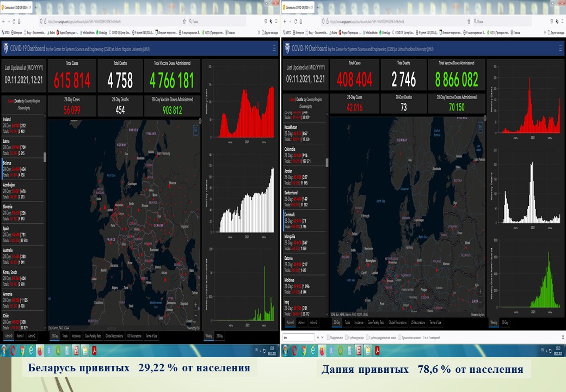
Task: Bookmark this page with the star, left window
Action: 184,21
